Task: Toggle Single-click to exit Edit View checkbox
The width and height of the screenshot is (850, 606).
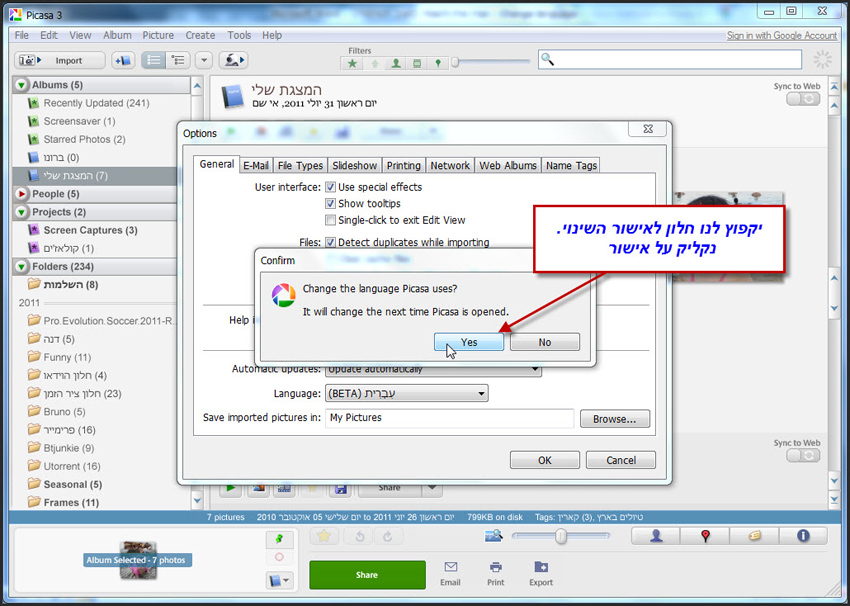Action: [330, 220]
